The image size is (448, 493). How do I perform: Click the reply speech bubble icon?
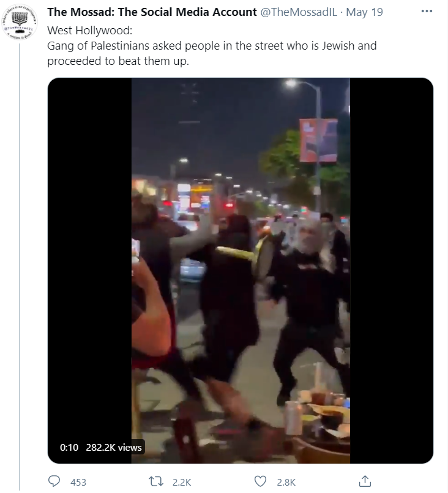(x=54, y=481)
